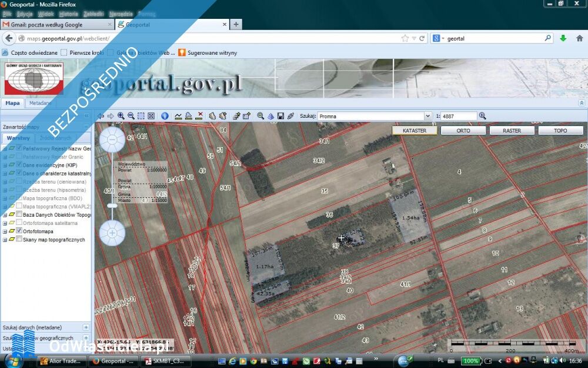Viewport: 588px width, 368px height.
Task: Toggle the Ortofotomapa layer checkbox
Action: [x=19, y=231]
